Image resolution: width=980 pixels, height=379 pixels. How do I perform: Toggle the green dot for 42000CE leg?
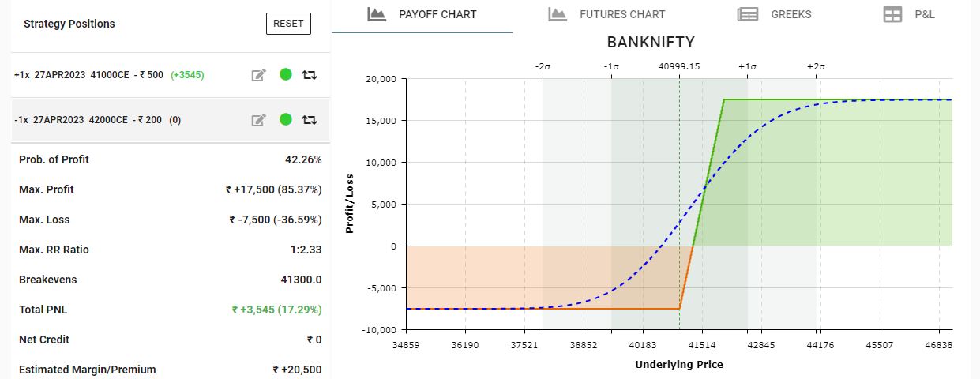286,119
